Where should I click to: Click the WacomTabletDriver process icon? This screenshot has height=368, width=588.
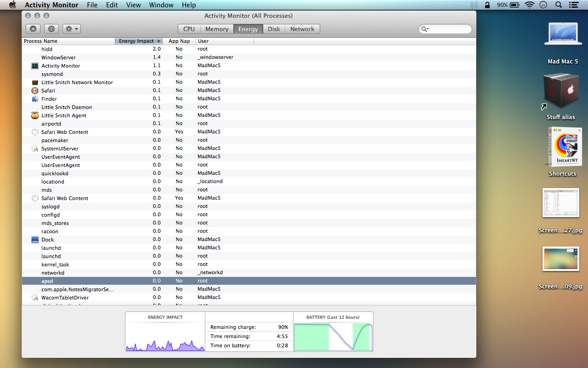[34, 298]
